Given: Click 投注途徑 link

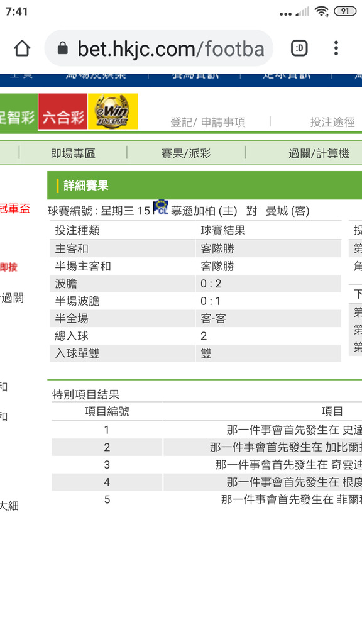Looking at the screenshot, I should pos(332,122).
